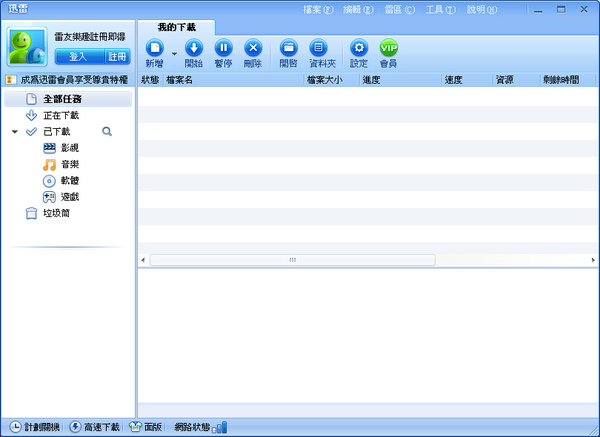Image resolution: width=600 pixels, height=437 pixels.
Task: Open the 面版 skin option
Action: click(146, 427)
